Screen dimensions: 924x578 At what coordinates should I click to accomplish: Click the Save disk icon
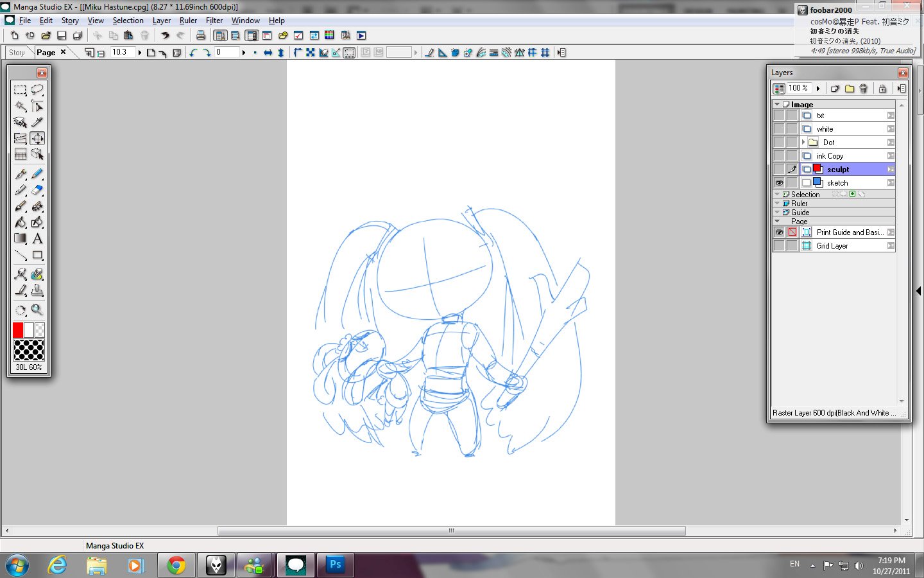pyautogui.click(x=62, y=35)
